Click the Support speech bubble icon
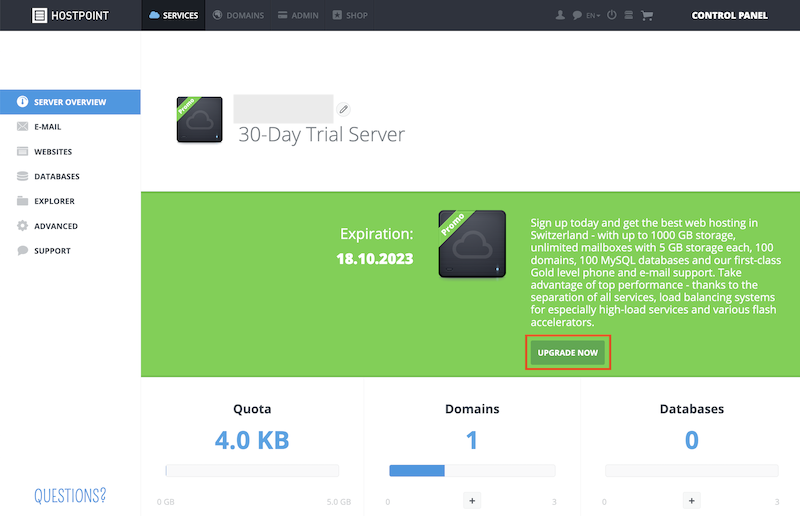The height and width of the screenshot is (516, 800). 22,250
